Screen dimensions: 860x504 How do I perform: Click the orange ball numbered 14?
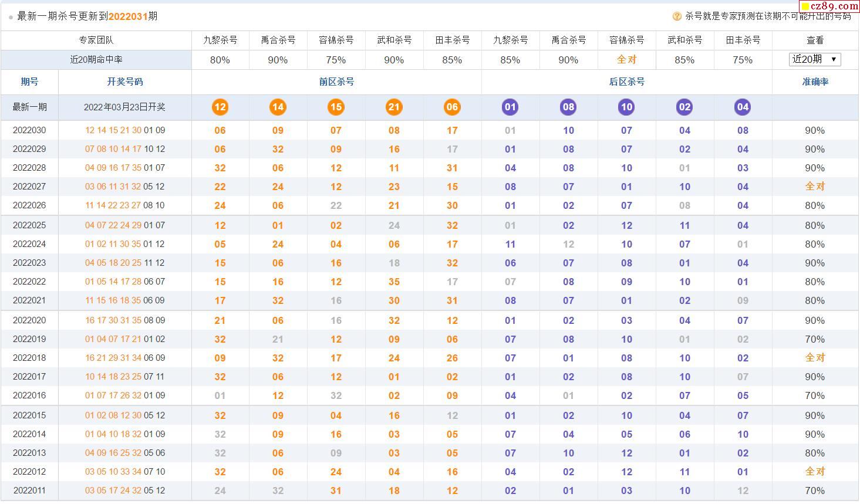pos(278,107)
